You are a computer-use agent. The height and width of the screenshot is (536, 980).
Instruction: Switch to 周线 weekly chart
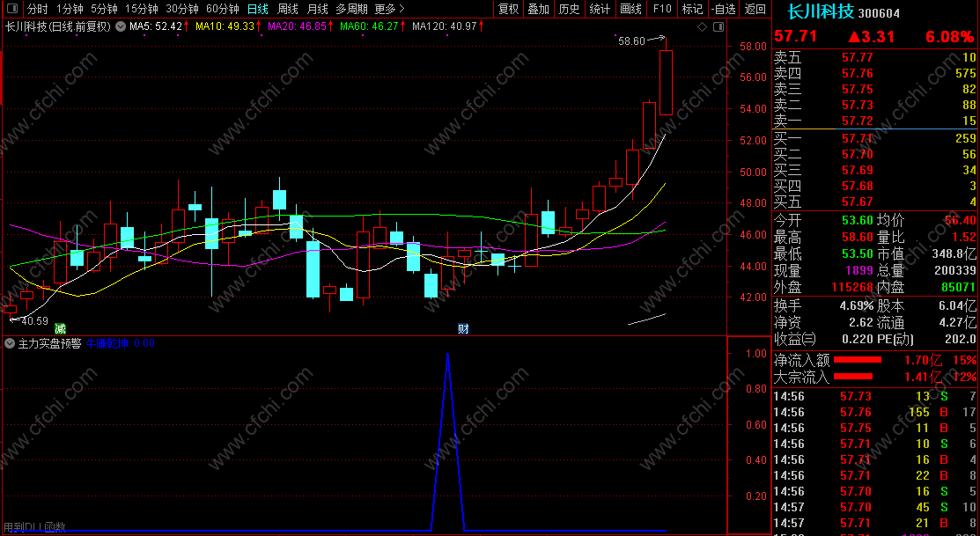pos(288,9)
